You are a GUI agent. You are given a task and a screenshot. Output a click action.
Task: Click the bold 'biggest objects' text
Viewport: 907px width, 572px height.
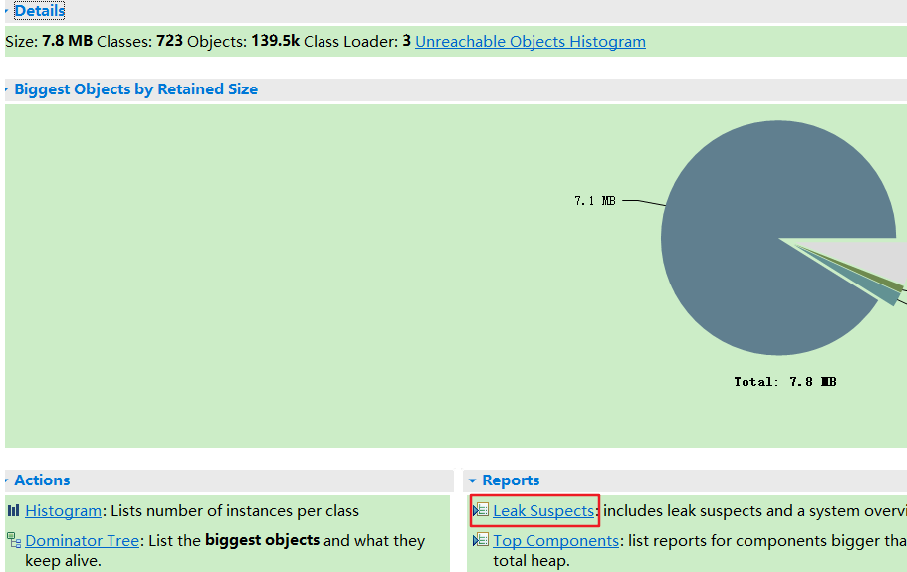(x=263, y=540)
